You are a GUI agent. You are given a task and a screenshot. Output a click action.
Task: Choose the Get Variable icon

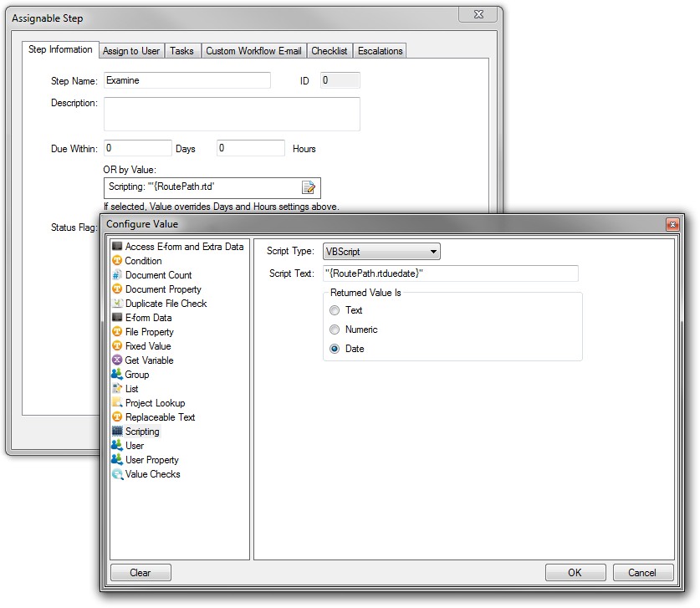pos(117,360)
